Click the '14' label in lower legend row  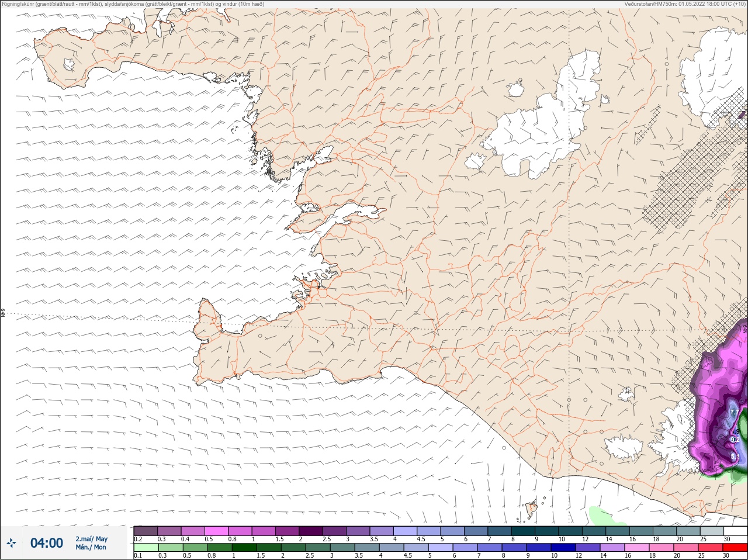tap(605, 556)
